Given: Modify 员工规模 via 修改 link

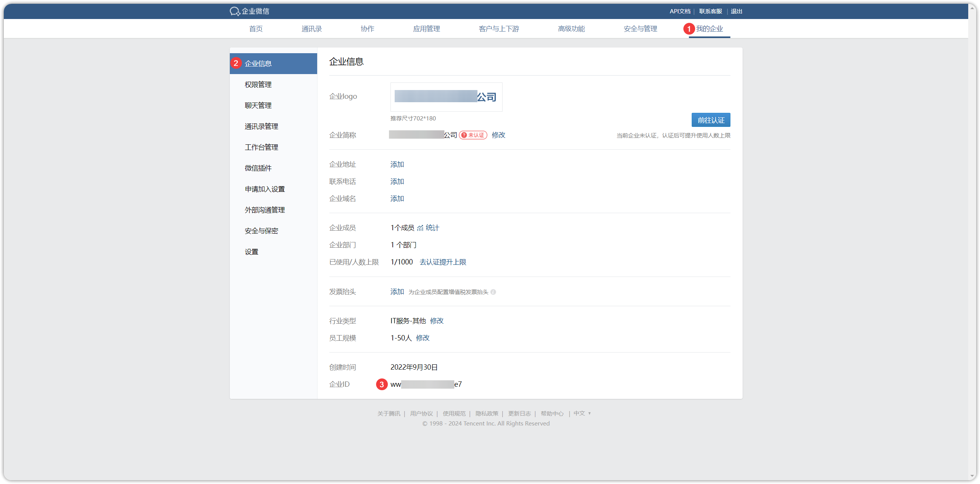Looking at the screenshot, I should point(423,338).
